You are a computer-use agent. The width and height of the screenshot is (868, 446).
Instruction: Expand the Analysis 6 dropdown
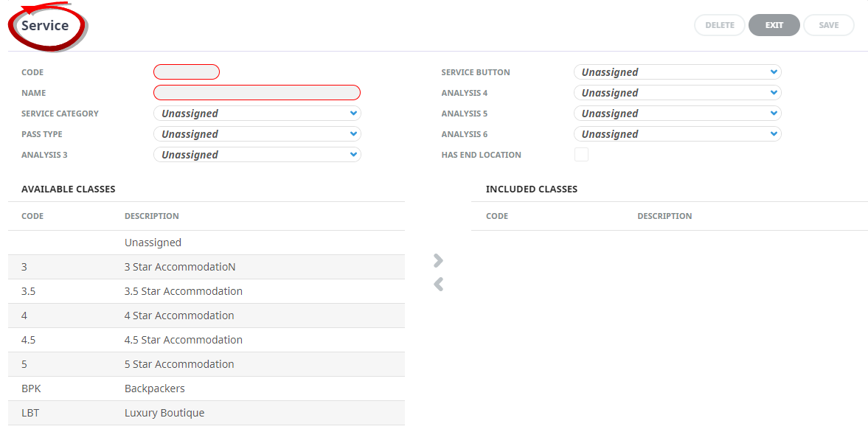tap(677, 134)
